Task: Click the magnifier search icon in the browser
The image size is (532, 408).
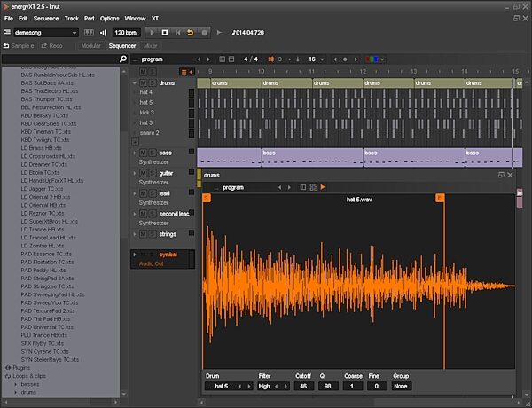Action: point(123,59)
